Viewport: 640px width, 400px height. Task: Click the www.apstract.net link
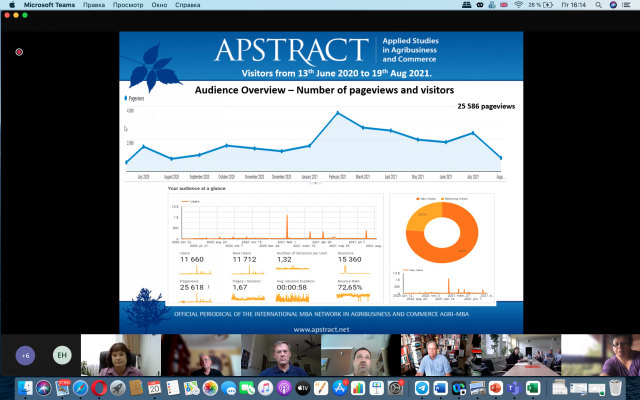click(321, 329)
